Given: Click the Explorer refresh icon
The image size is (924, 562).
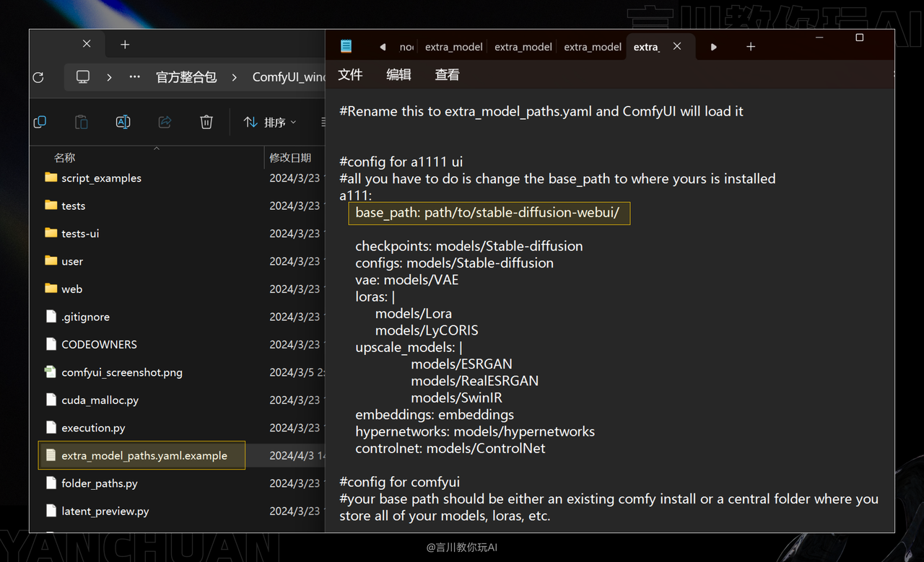Looking at the screenshot, I should coord(38,77).
